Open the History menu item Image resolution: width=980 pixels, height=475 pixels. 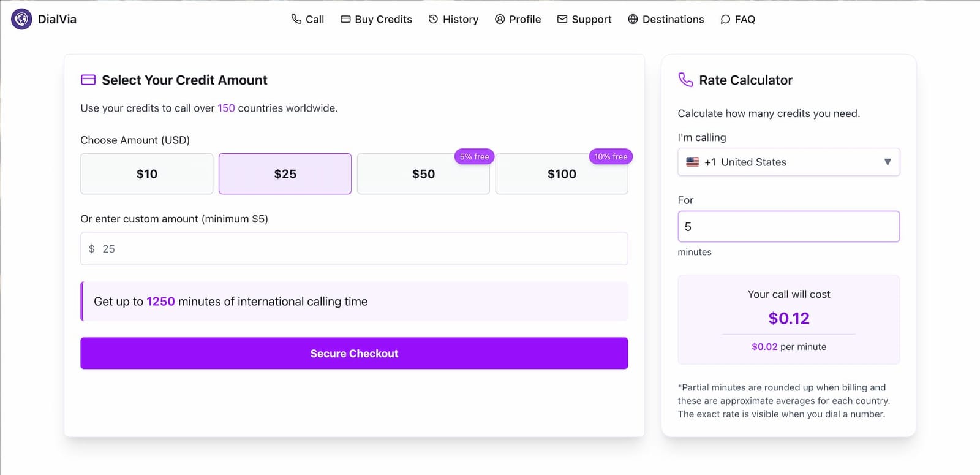(460, 19)
